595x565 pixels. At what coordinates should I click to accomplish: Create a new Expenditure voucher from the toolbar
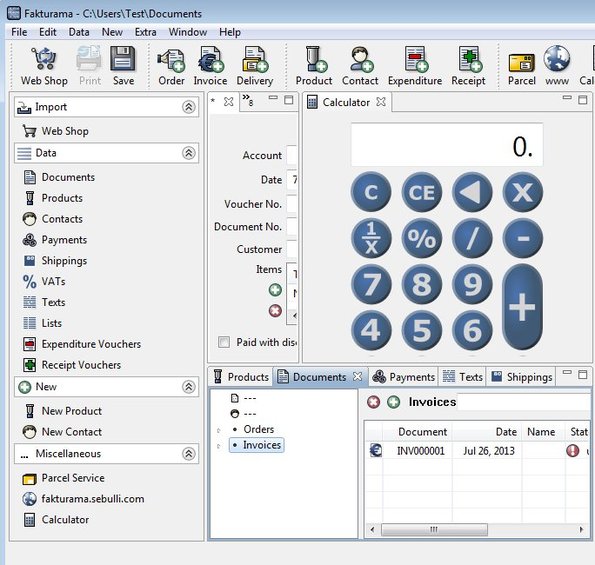pos(415,66)
